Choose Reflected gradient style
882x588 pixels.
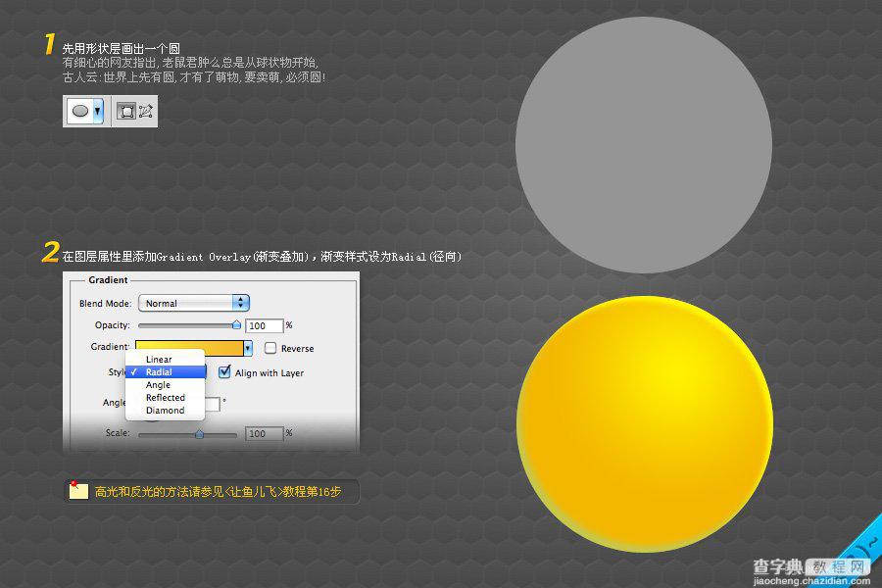(x=166, y=397)
